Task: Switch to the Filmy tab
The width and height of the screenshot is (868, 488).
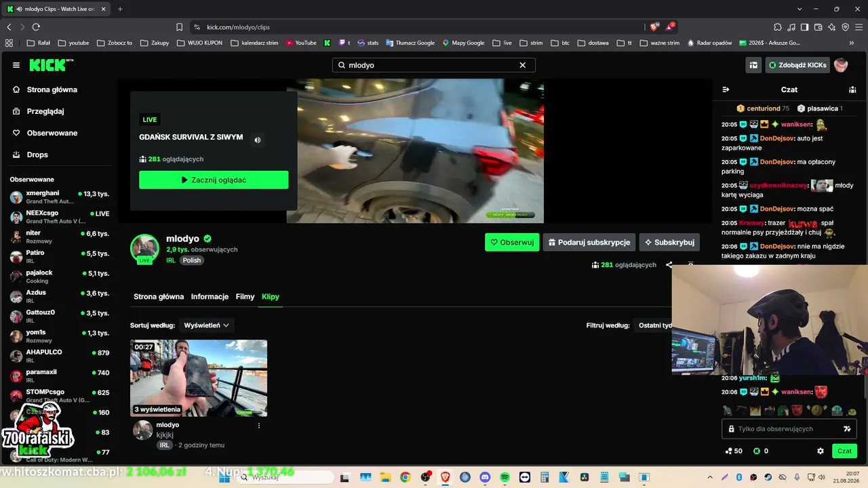Action: coord(245,297)
